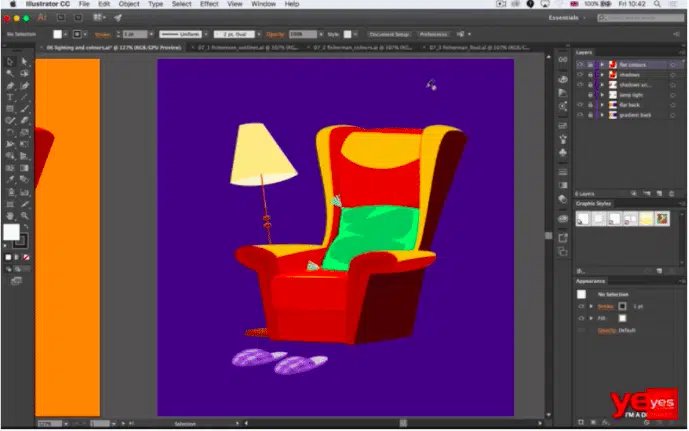
Task: Click the Opacity link in control bar
Action: click(x=276, y=35)
